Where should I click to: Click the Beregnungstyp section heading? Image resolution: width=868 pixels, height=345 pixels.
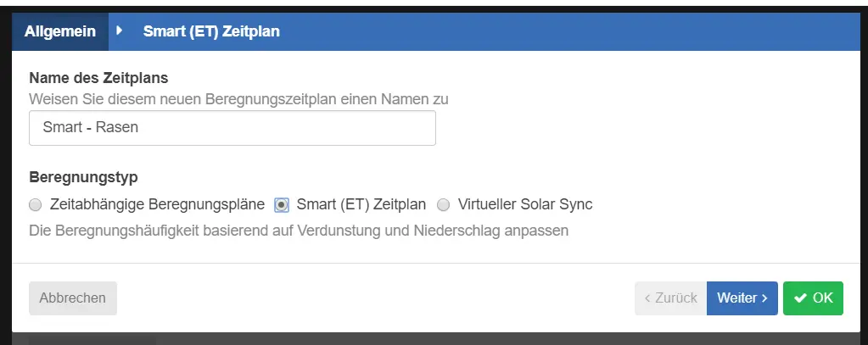(x=83, y=178)
